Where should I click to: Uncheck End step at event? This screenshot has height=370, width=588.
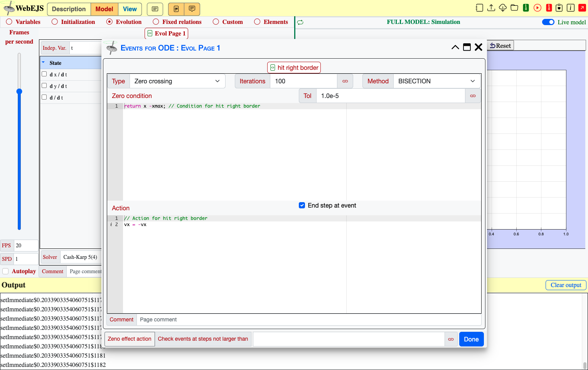coord(302,206)
